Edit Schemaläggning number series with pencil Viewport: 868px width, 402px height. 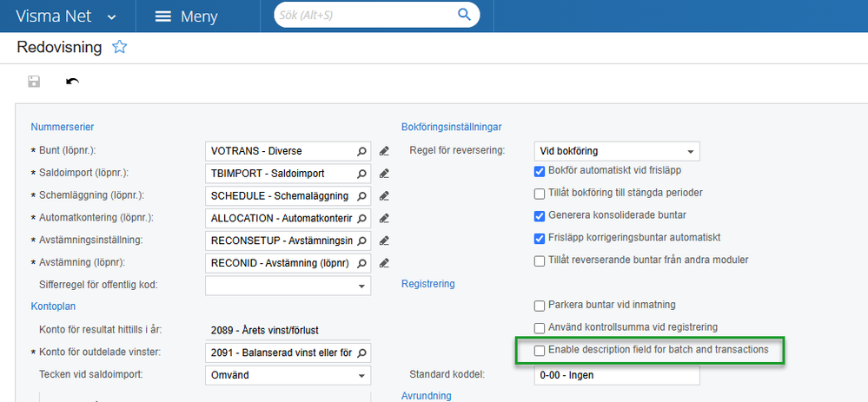click(384, 195)
